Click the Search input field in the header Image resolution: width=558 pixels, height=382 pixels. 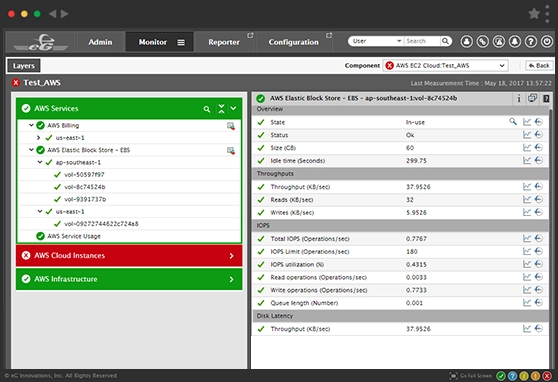(x=422, y=41)
